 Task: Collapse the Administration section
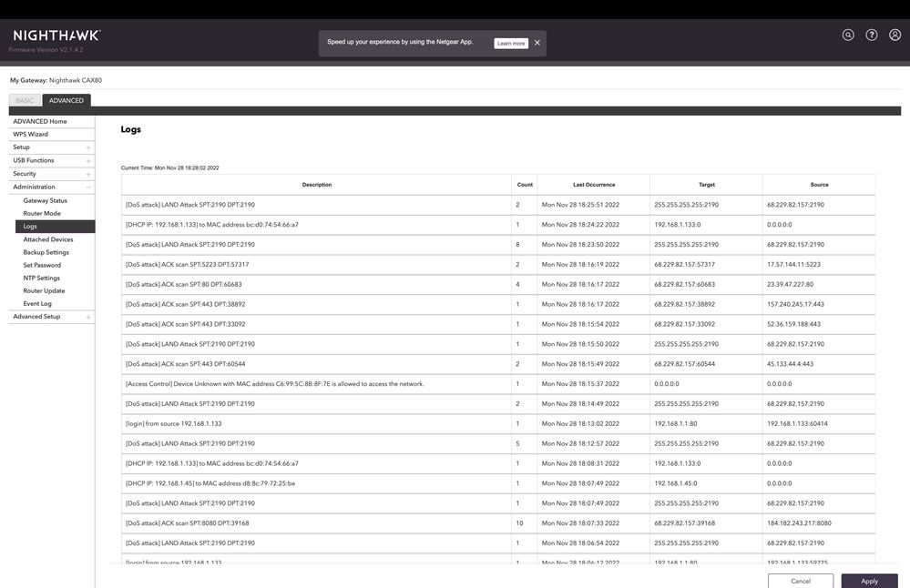point(88,187)
